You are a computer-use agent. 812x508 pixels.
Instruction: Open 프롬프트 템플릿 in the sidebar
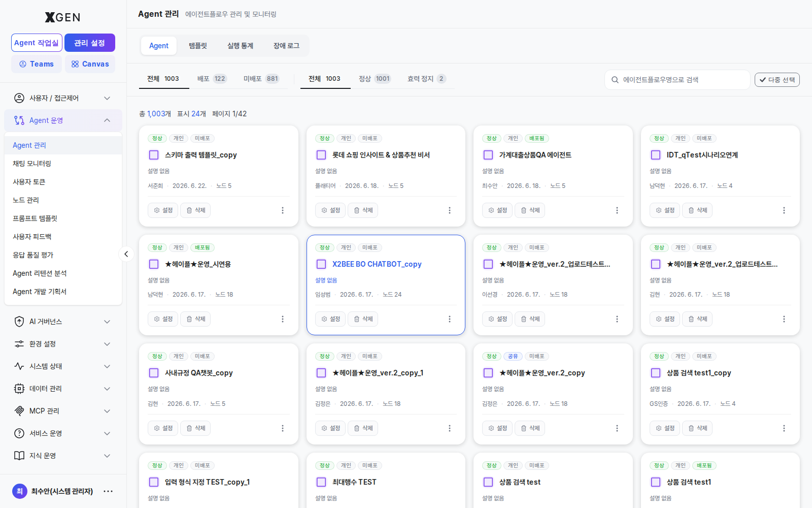[x=63, y=218]
